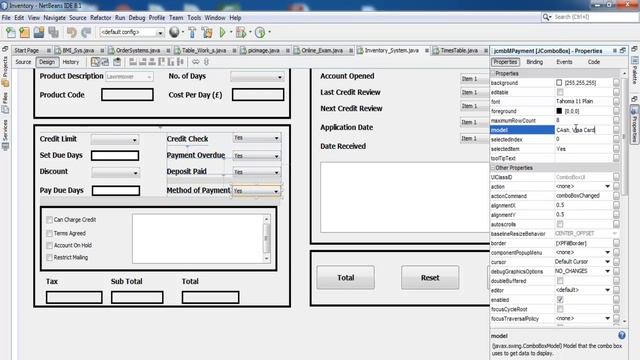Open the Binding properties tab
640x360 pixels.
[534, 62]
